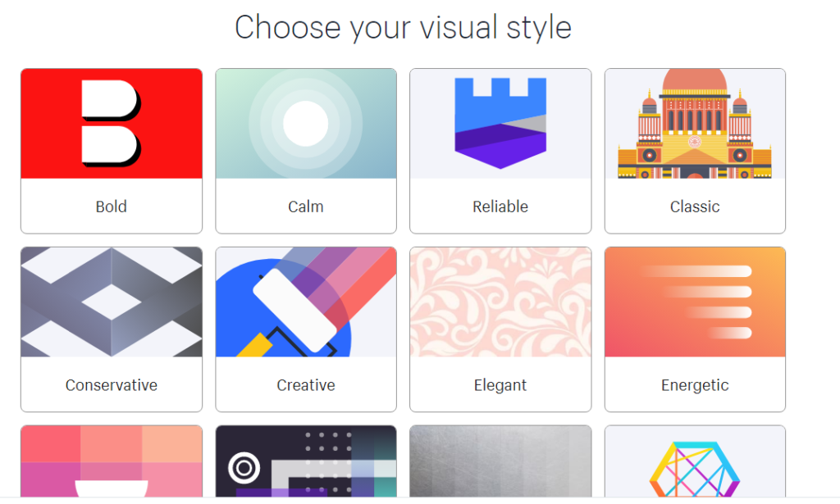Viewport: 840px width, 504px height.
Task: Select the "Reliable" style label
Action: 500,207
